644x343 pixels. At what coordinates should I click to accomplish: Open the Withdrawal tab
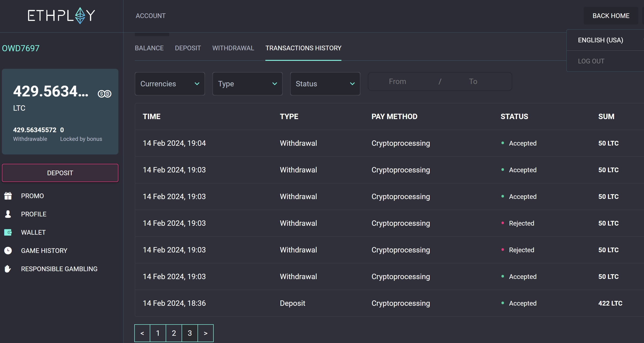233,48
